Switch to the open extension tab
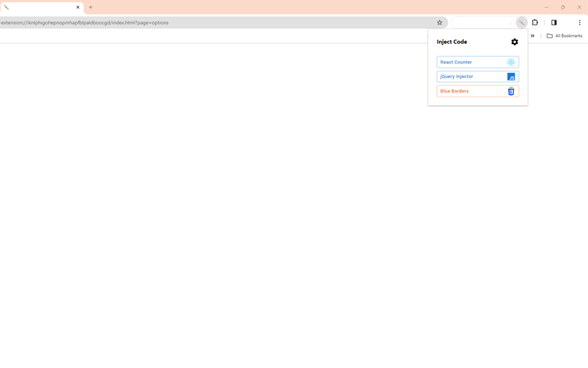588x368 pixels. click(x=41, y=7)
